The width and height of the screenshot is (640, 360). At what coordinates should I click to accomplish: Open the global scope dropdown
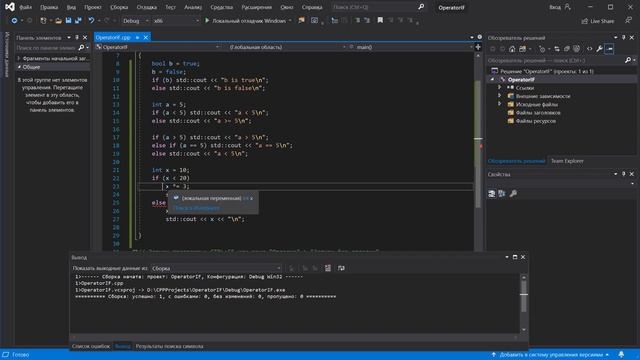(285, 47)
